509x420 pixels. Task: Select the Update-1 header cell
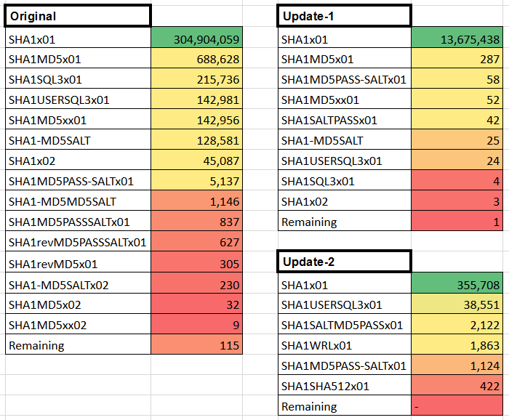tap(345, 16)
